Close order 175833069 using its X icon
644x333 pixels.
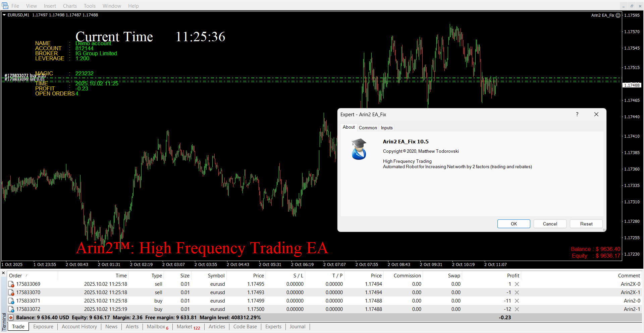point(517,284)
